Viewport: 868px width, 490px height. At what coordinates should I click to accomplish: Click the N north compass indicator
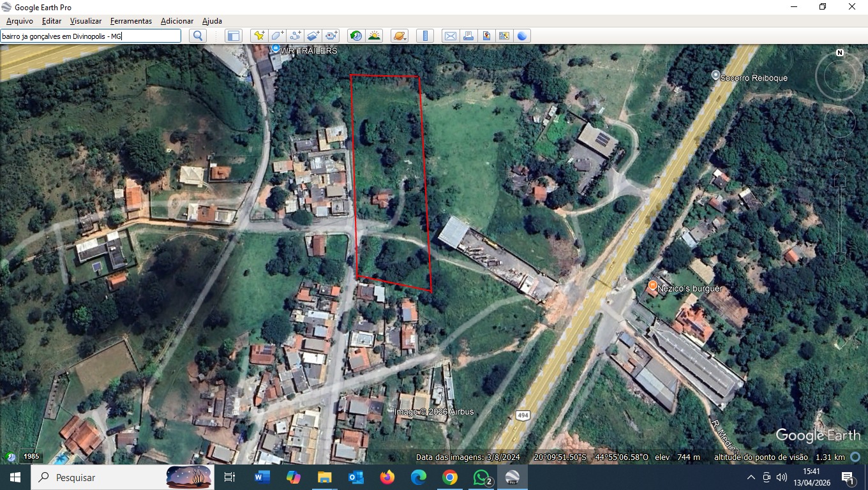(840, 53)
